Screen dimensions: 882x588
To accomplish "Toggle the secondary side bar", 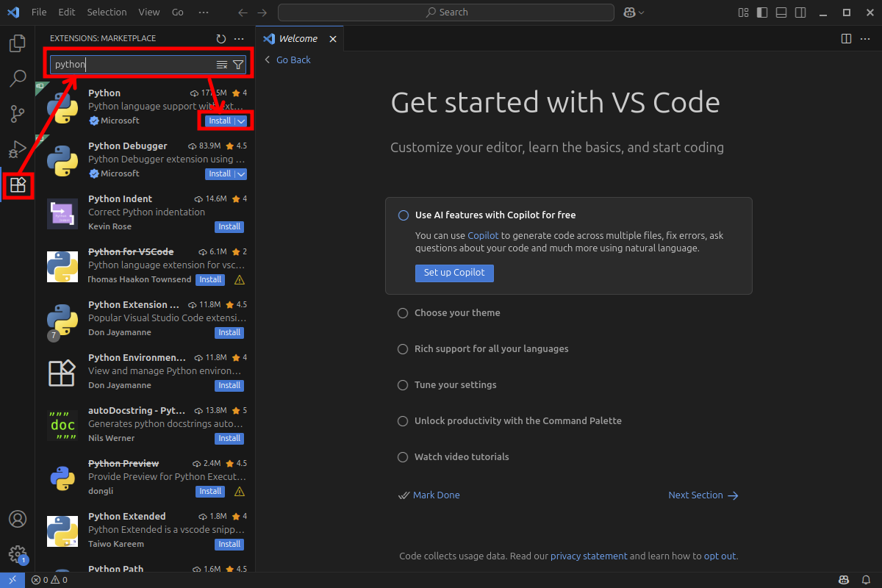I will click(801, 12).
